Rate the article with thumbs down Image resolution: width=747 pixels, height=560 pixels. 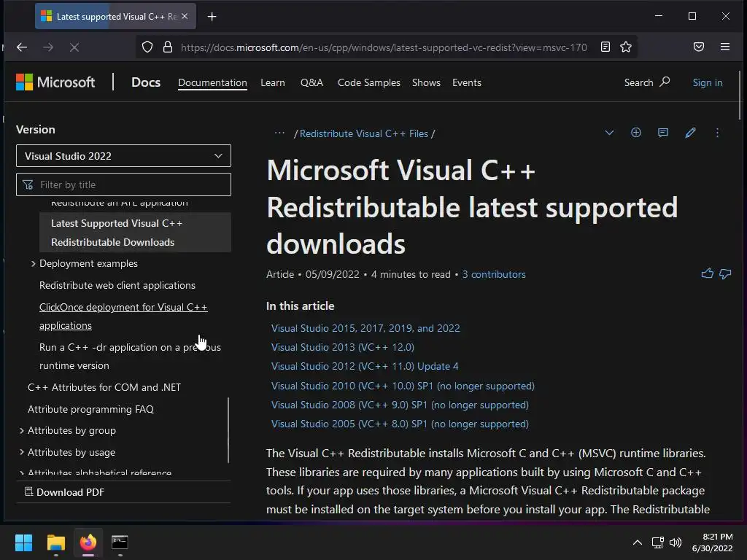pyautogui.click(x=725, y=274)
